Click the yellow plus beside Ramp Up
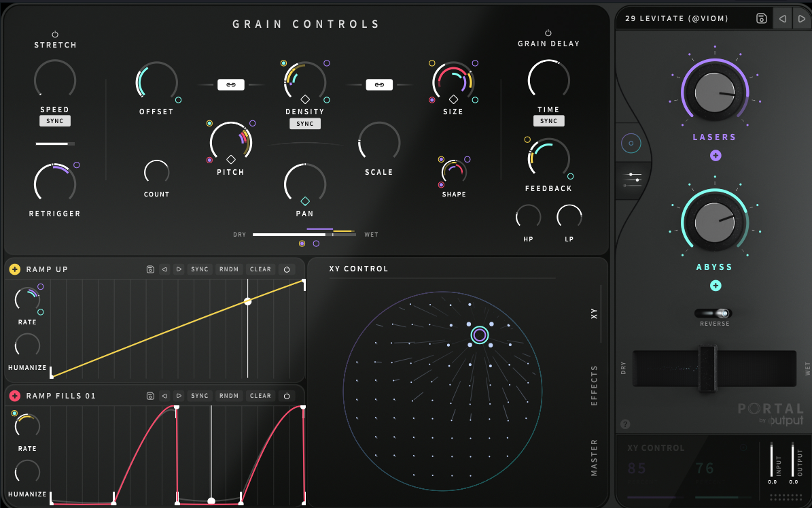 15,269
